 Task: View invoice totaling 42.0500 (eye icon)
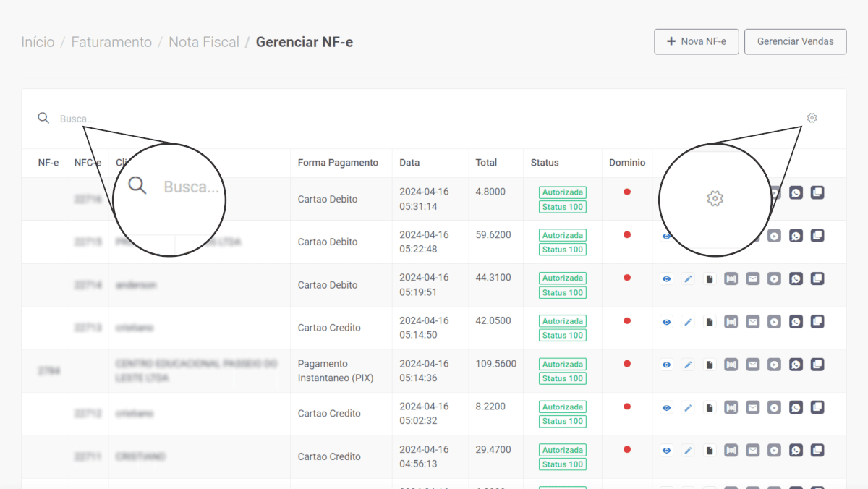(666, 322)
